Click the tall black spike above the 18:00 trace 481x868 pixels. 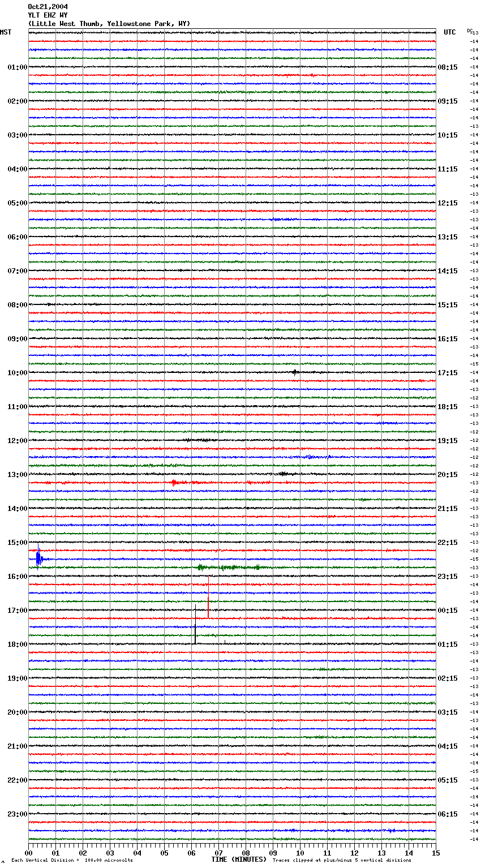click(x=195, y=624)
